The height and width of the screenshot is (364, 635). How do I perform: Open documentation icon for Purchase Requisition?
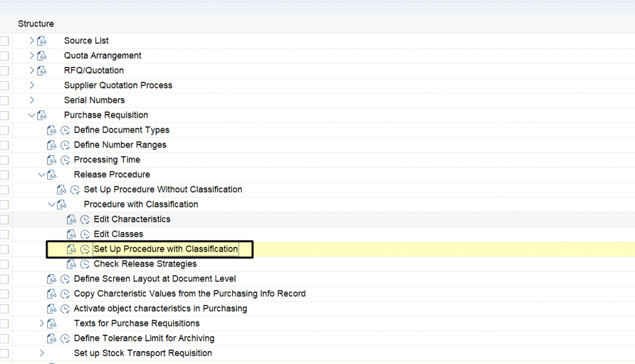[42, 115]
